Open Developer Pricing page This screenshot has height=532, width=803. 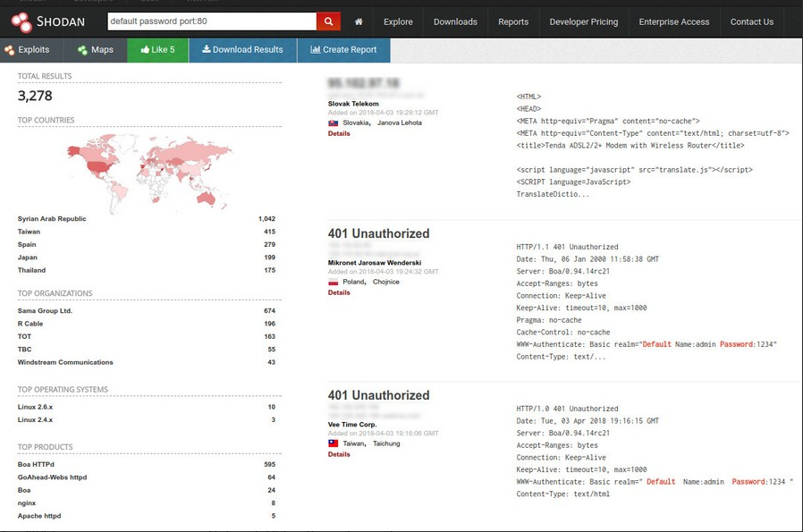click(x=583, y=21)
